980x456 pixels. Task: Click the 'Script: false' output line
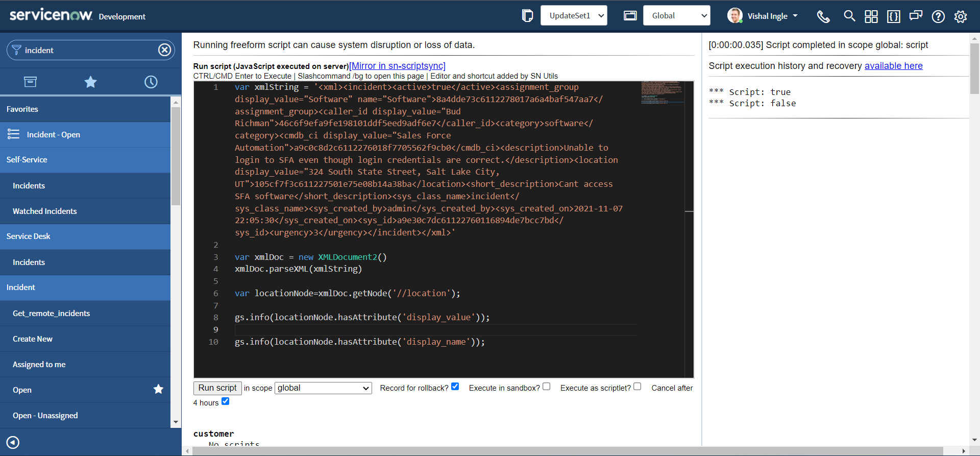[x=752, y=103]
